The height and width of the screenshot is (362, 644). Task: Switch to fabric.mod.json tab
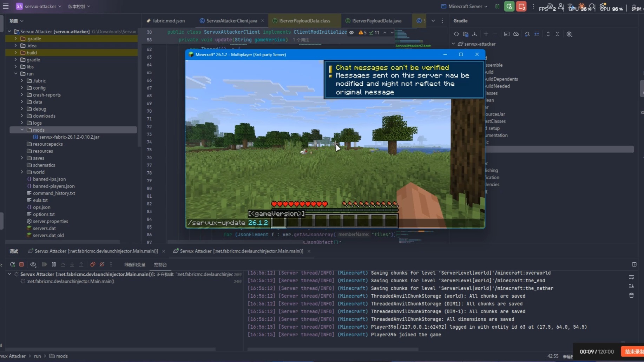[166, 21]
